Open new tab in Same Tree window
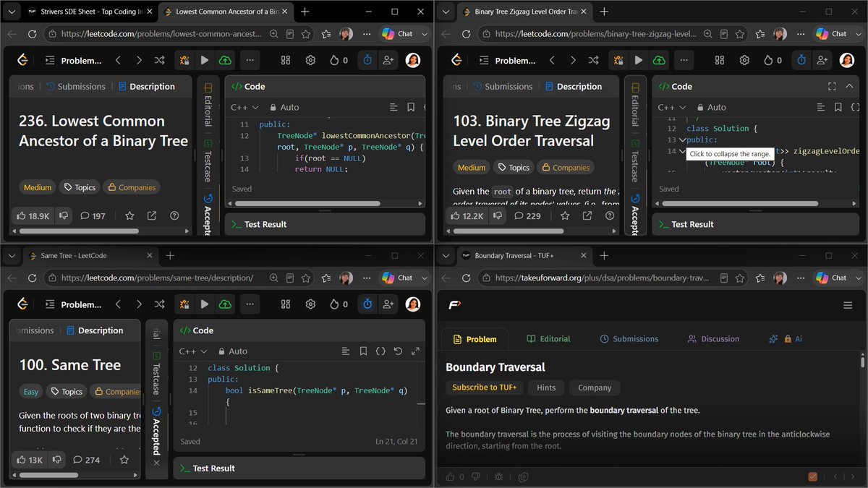 [x=170, y=255]
